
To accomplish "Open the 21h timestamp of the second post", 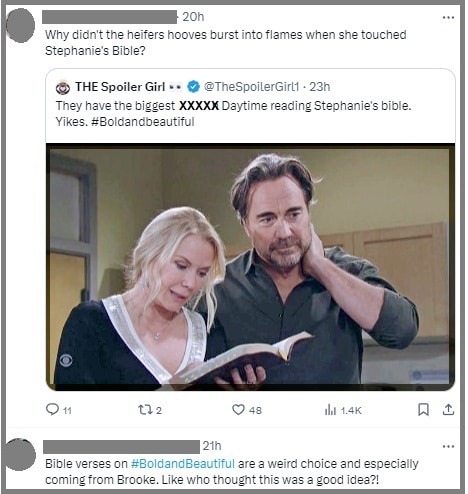I will click(212, 446).
